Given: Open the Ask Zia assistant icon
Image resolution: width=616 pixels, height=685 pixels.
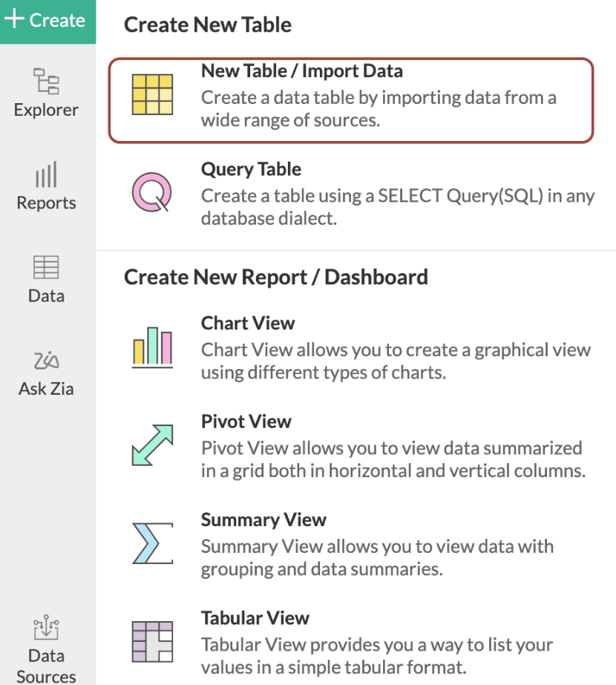Looking at the screenshot, I should (46, 361).
